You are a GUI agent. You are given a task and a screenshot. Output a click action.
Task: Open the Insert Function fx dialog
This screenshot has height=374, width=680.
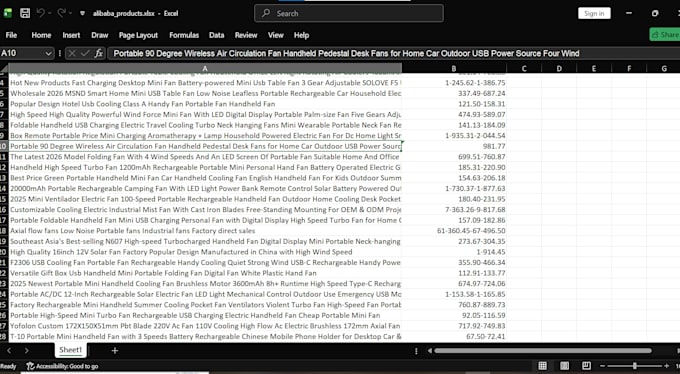click(x=98, y=53)
